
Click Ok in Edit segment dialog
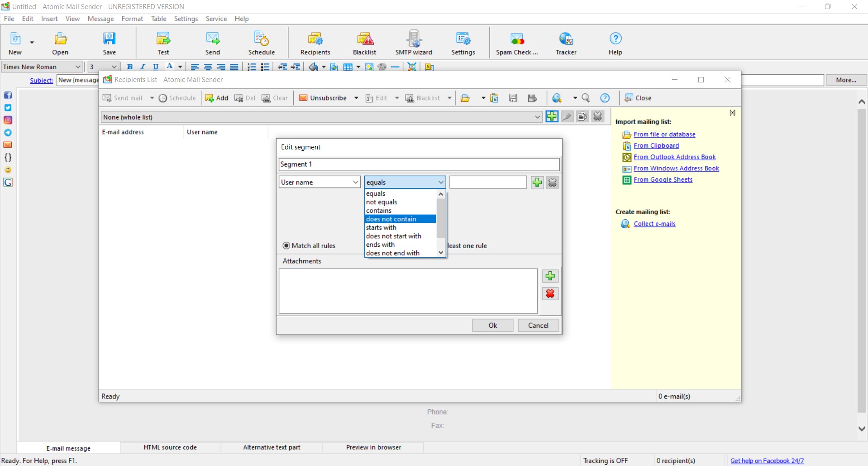point(492,325)
